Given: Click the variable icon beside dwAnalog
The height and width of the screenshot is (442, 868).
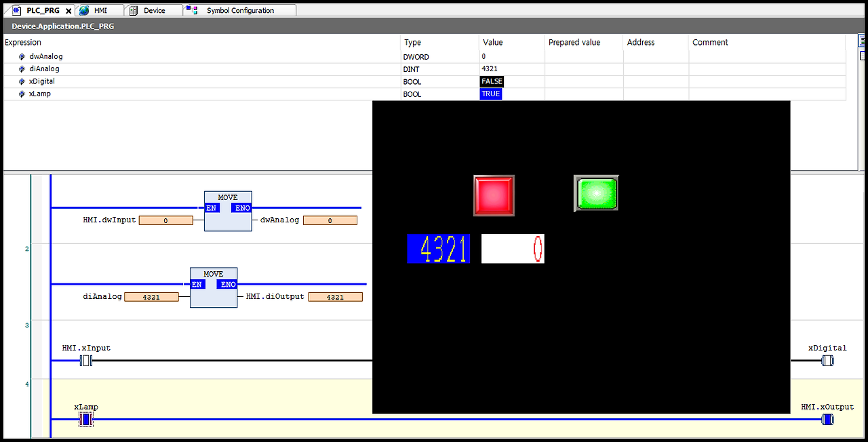Looking at the screenshot, I should [x=22, y=56].
